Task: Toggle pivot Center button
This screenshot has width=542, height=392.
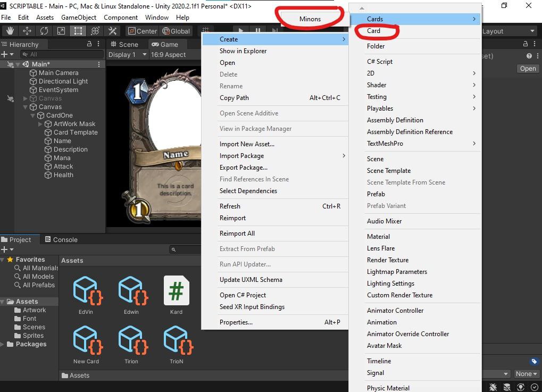Action: [142, 31]
